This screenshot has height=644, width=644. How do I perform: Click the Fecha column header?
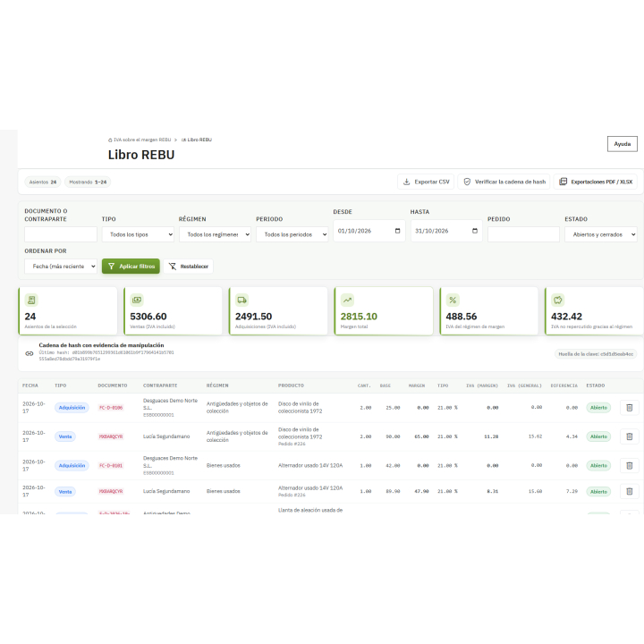30,386
